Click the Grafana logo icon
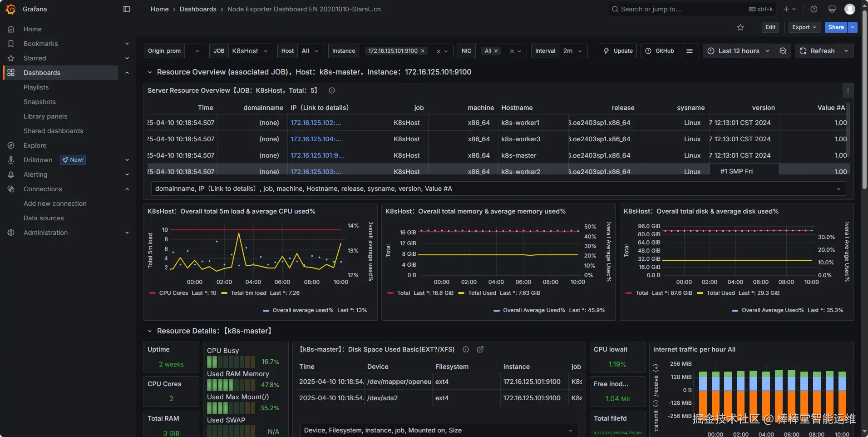 click(10, 9)
